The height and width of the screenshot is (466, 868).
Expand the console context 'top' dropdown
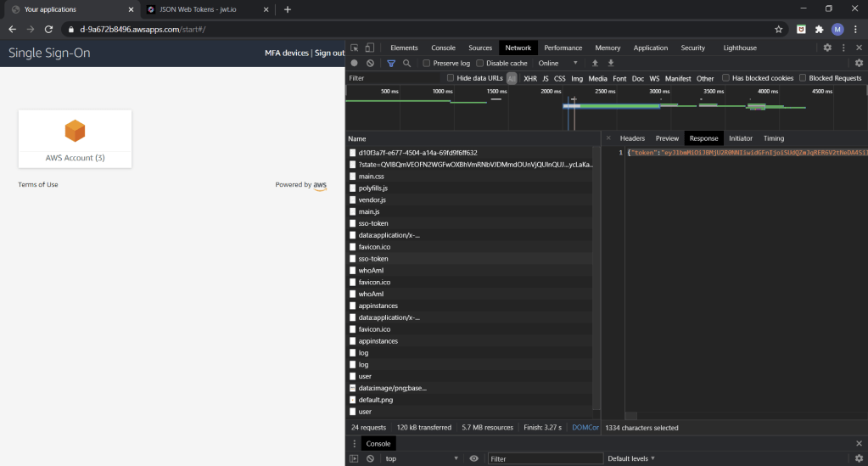[x=422, y=458]
